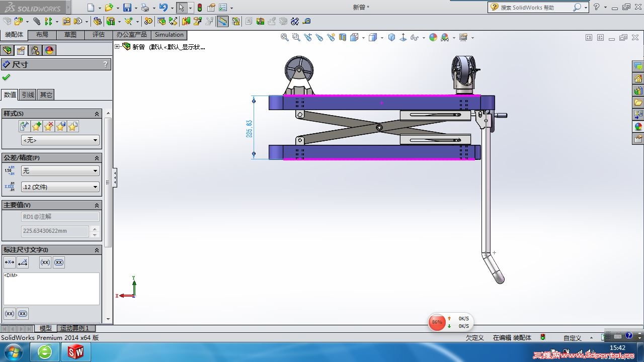Click the Zoom to Area icon

(x=296, y=37)
